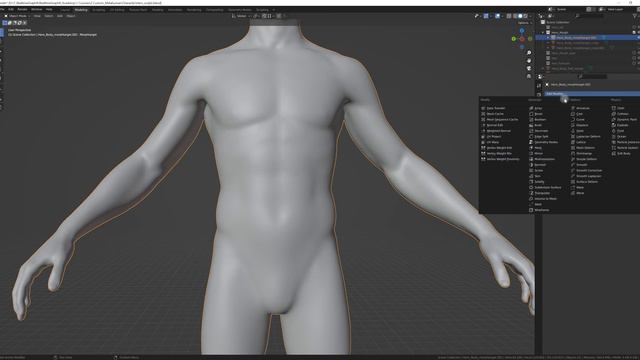Click the Armature modifier icon
Viewport: 640px width, 360px height.
click(573, 108)
